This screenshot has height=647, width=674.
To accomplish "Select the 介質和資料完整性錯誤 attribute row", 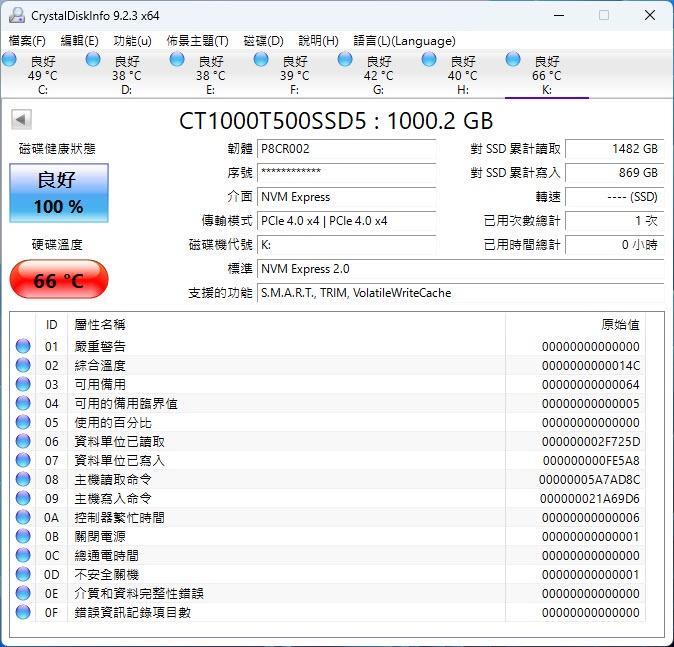I will pyautogui.click(x=328, y=593).
